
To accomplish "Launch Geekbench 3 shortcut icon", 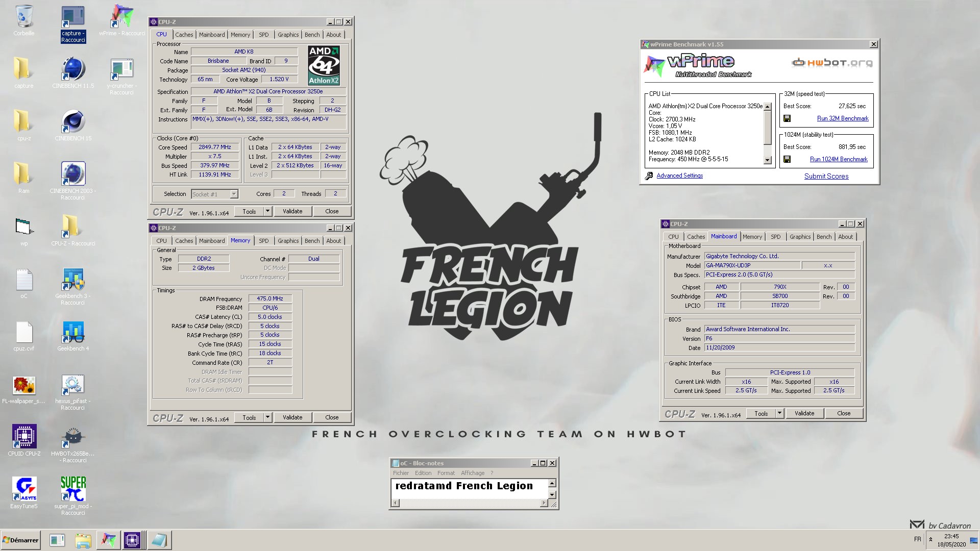I will [73, 287].
